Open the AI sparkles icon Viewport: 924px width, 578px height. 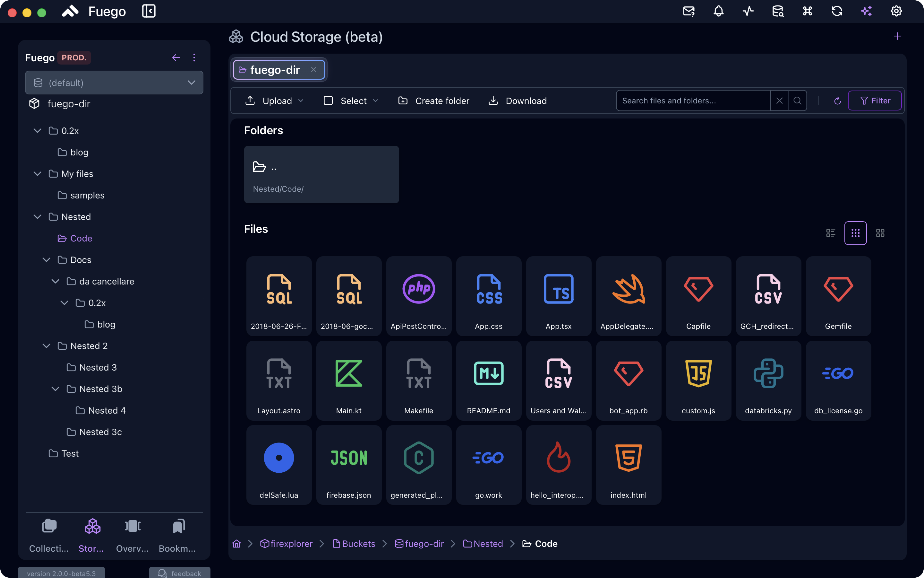866,11
